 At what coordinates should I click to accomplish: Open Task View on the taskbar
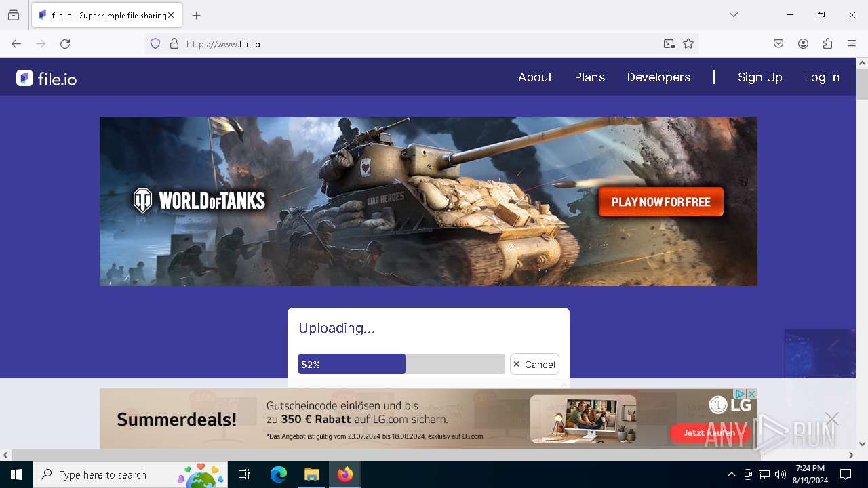(x=244, y=474)
